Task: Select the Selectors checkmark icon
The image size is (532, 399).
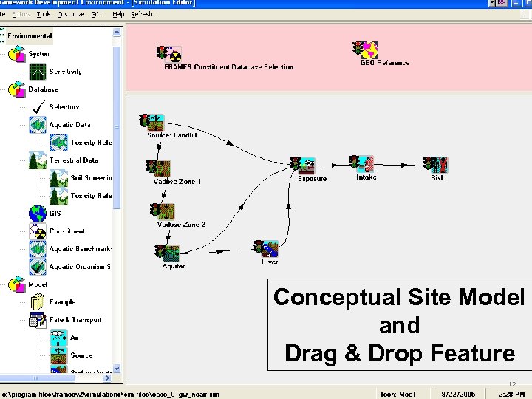Action: point(38,107)
